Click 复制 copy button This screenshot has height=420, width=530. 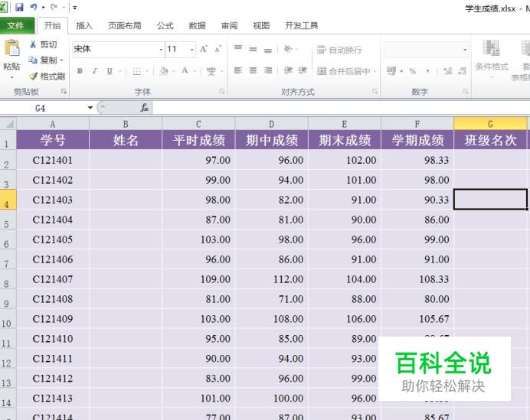[x=43, y=60]
